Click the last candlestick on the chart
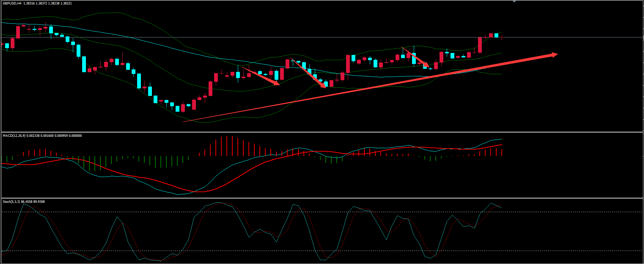The image size is (644, 264). point(502,37)
